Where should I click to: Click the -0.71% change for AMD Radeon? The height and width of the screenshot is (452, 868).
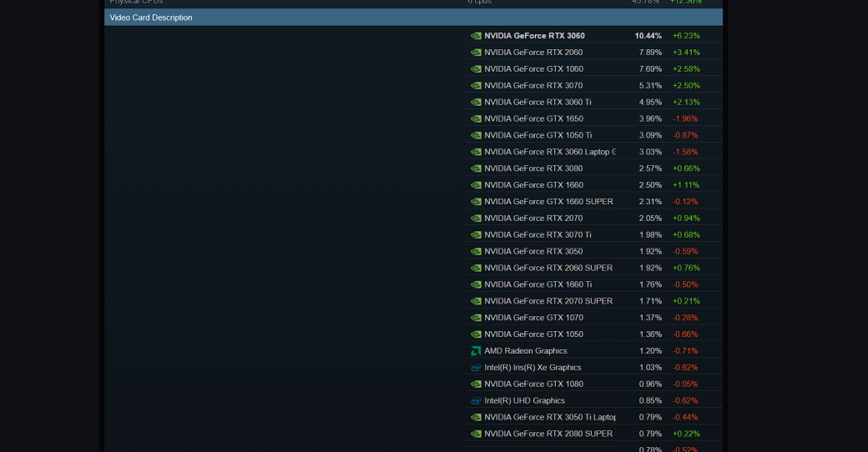[685, 351]
